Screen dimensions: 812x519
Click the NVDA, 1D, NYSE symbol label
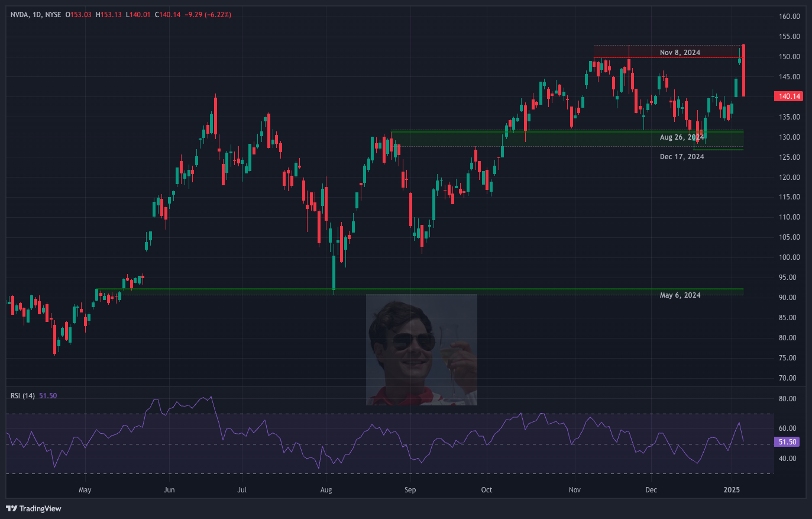pos(35,15)
